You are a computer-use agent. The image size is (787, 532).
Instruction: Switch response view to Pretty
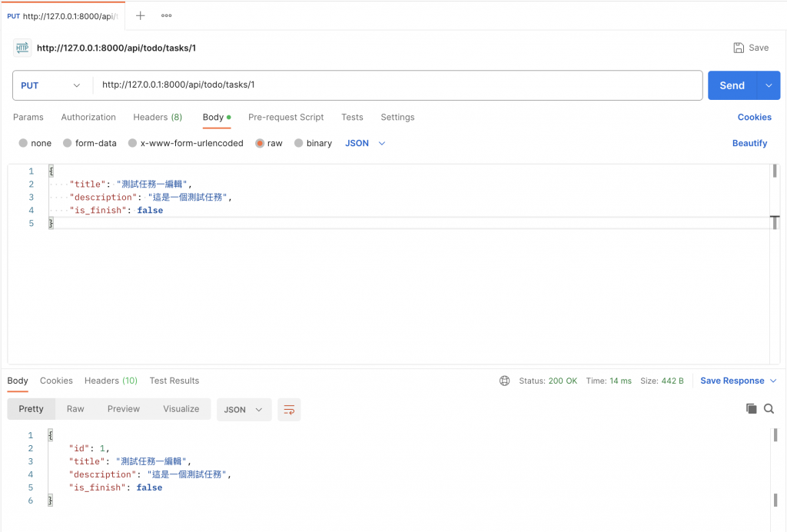point(31,409)
